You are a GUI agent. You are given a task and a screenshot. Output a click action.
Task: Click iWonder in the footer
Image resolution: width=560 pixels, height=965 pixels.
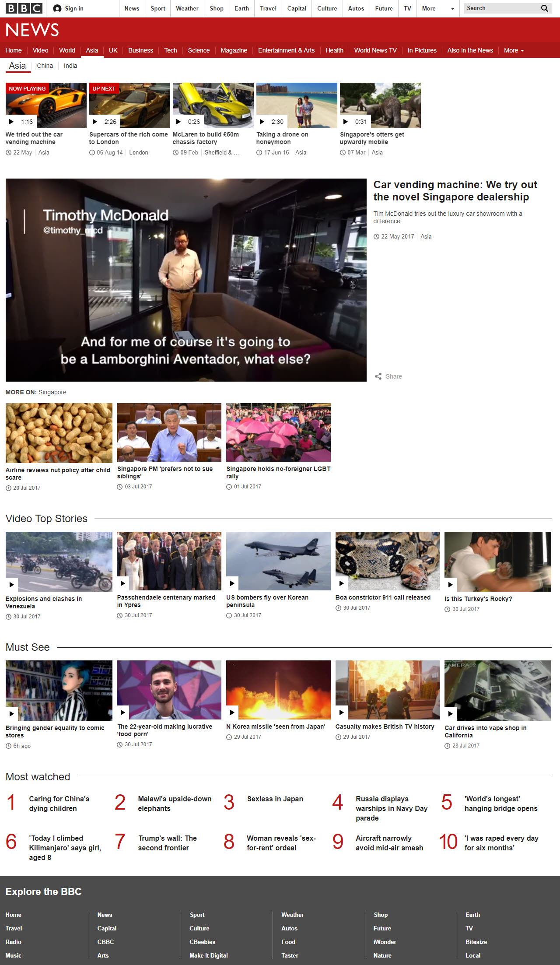pyautogui.click(x=385, y=942)
